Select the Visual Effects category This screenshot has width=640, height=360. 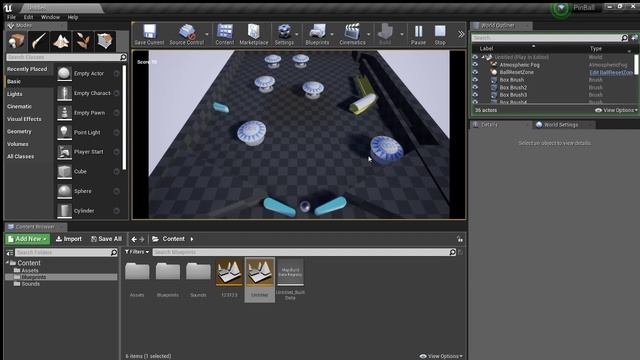tap(24, 119)
